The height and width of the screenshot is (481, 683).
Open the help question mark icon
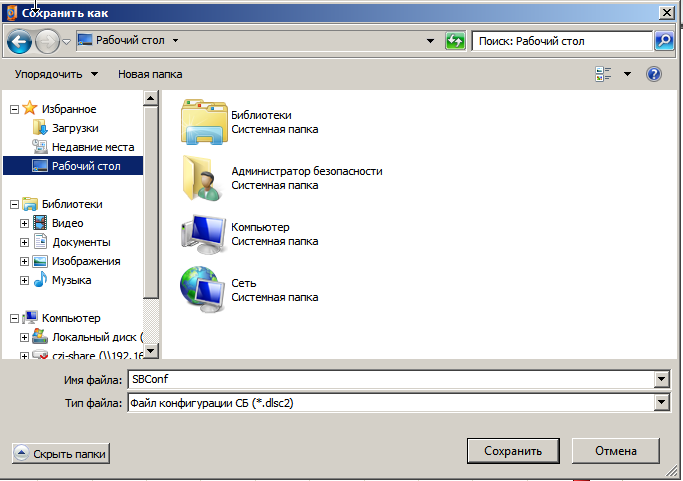pos(653,74)
